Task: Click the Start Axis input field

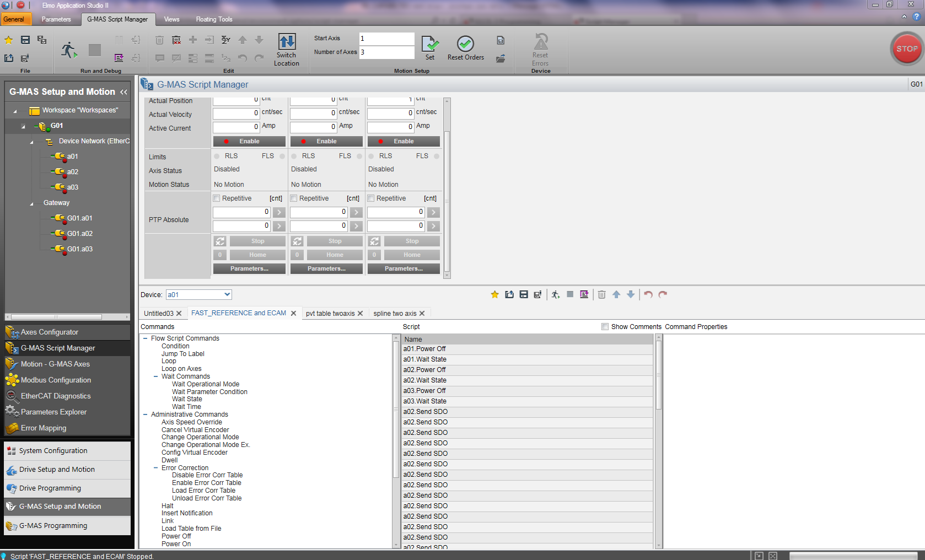Action: 386,39
